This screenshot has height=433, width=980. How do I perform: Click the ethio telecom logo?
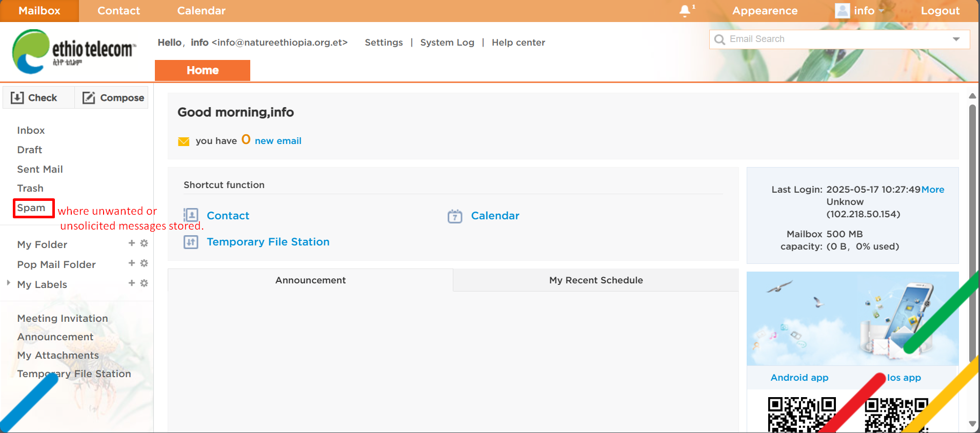click(x=74, y=51)
